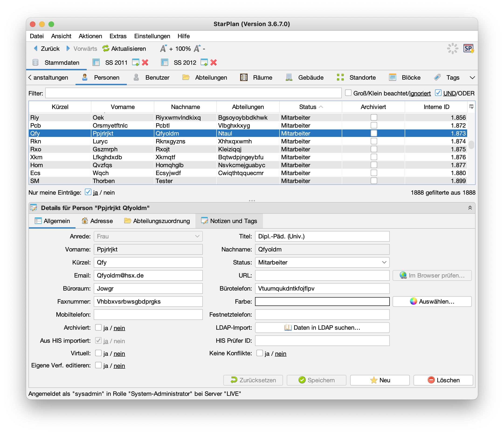Expand the hidden category tabs chevron
Viewport: 504px width, 434px height.
472,78
